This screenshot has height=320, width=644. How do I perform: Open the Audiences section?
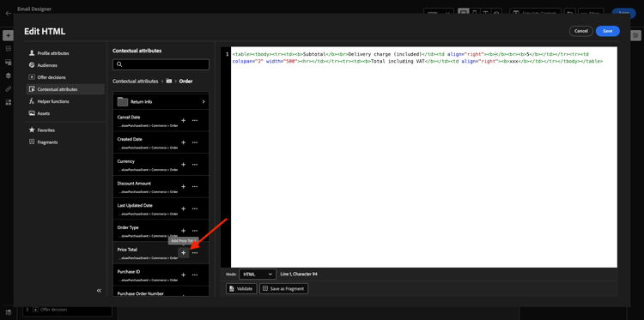(x=65, y=65)
